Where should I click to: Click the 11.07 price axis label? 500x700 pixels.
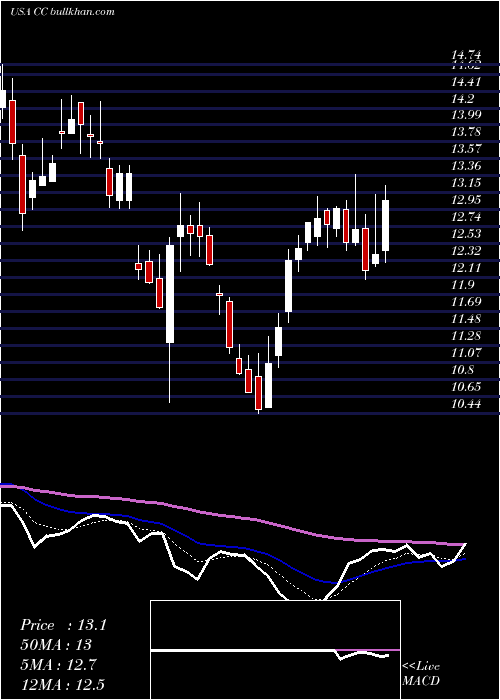click(467, 353)
